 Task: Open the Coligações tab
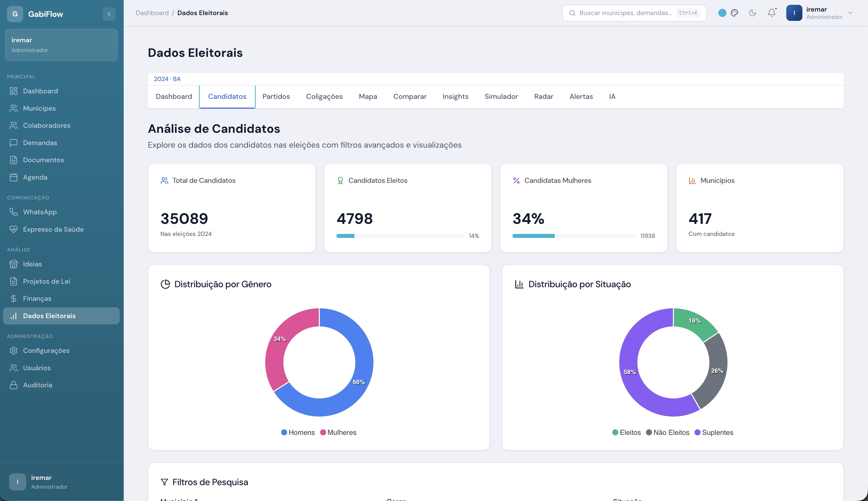pos(324,97)
